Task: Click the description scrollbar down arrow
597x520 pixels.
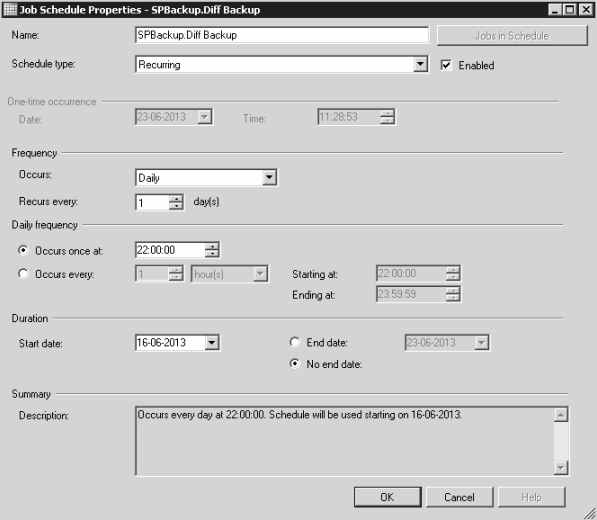Action: pyautogui.click(x=561, y=467)
